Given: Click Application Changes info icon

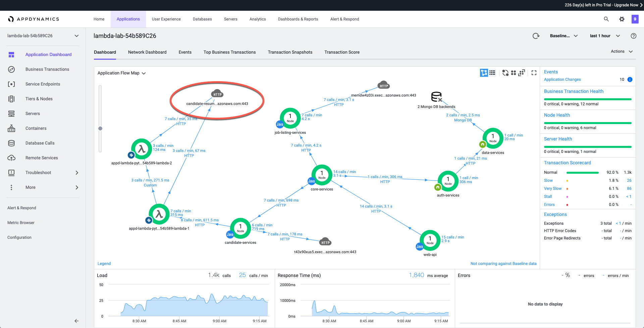Looking at the screenshot, I should pos(630,79).
